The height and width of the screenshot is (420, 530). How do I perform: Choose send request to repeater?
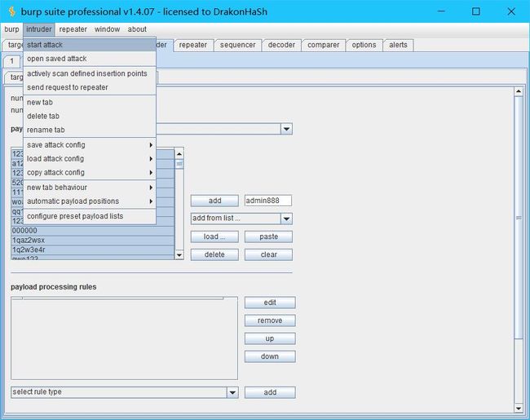tap(90, 87)
